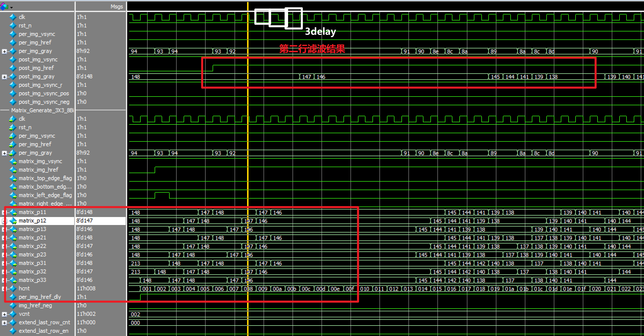Click the post_img_href signal icon

tap(13, 68)
